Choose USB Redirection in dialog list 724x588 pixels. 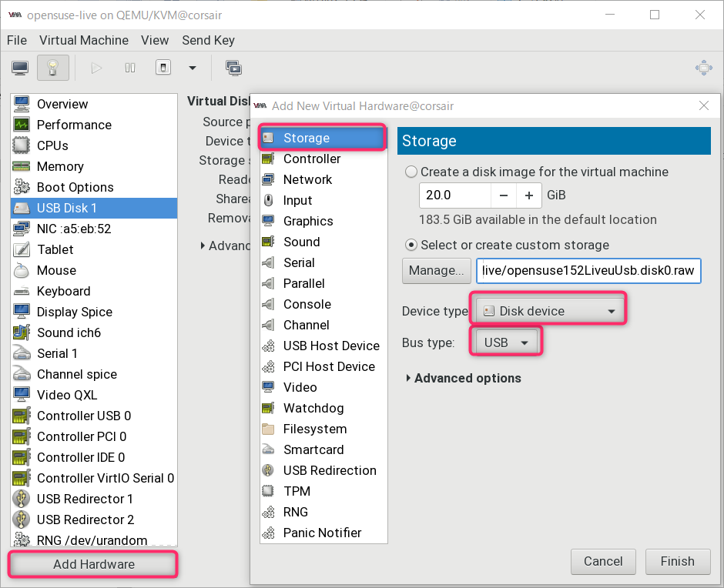pyautogui.click(x=323, y=469)
